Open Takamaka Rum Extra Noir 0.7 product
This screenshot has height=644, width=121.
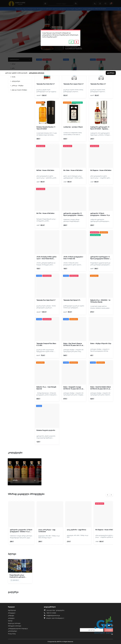click(45, 84)
